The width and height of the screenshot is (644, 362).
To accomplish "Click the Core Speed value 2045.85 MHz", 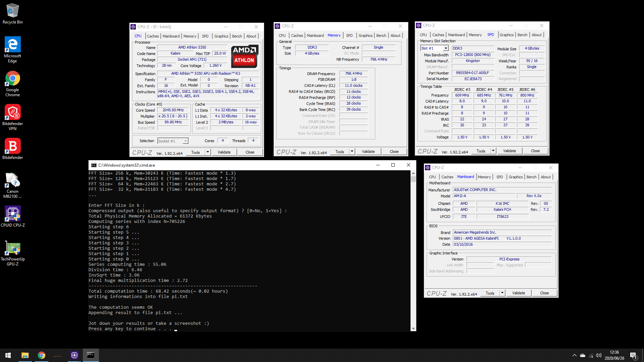I will pos(173,110).
